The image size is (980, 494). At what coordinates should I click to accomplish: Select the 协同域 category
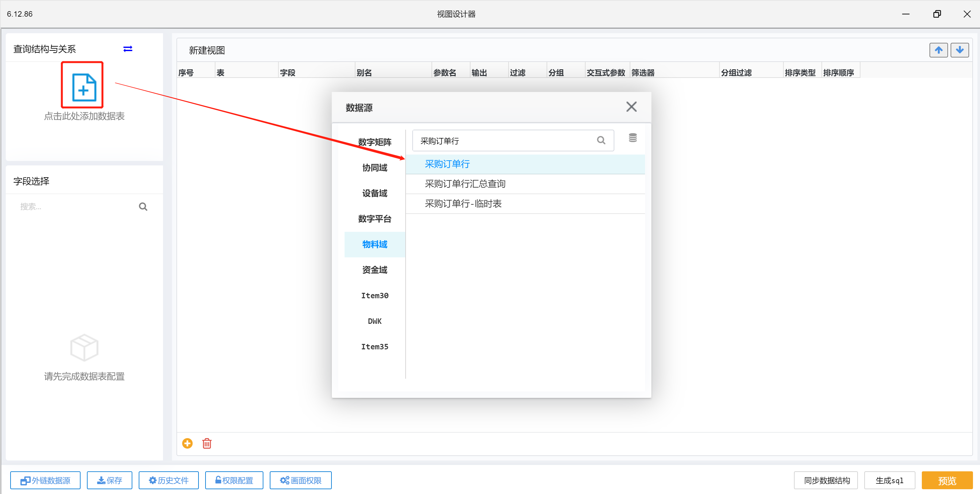point(375,168)
